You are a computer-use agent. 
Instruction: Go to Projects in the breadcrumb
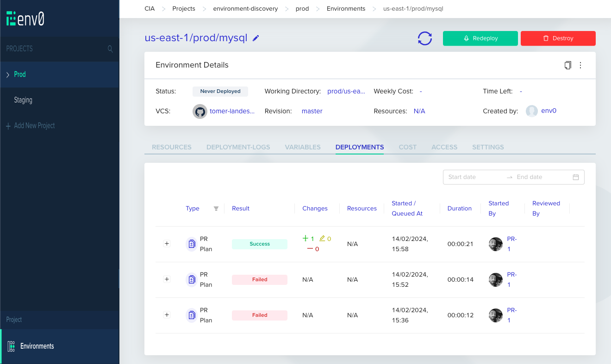184,9
